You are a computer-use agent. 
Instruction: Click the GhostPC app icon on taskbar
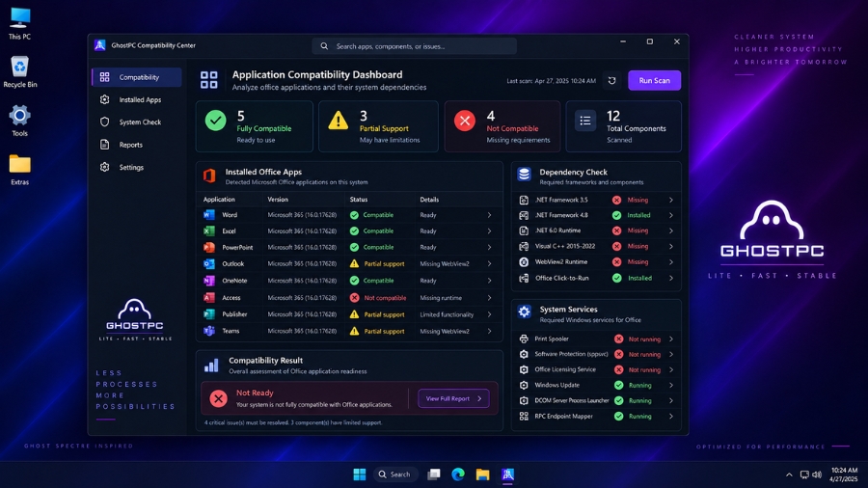507,474
